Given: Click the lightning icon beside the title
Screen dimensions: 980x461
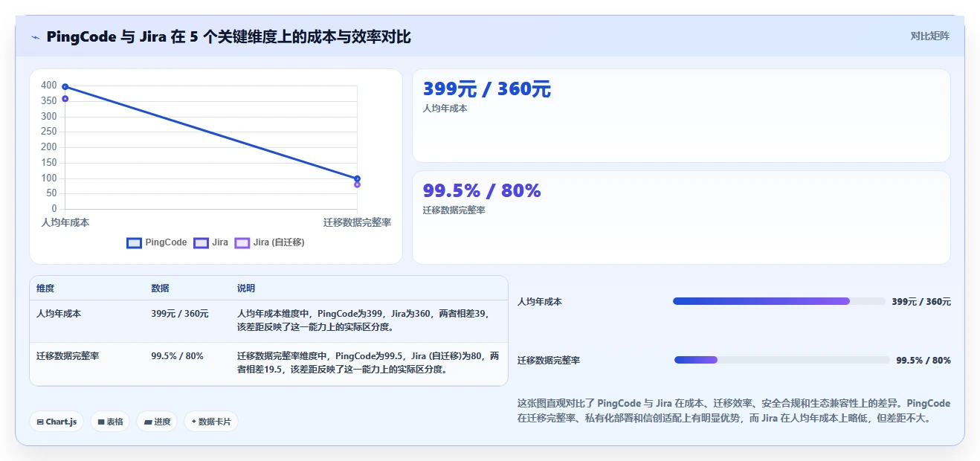Looking at the screenshot, I should 35,37.
